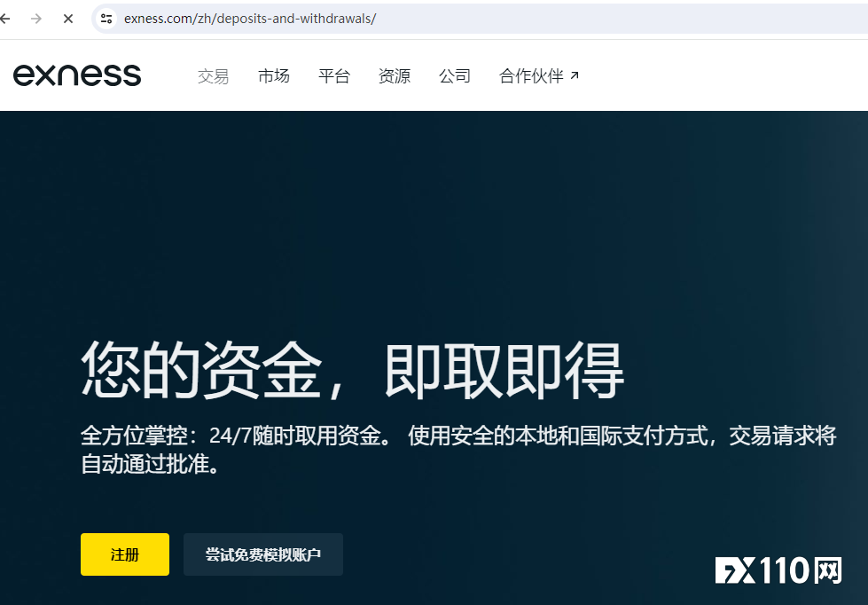
Task: Open site information icon in address bar
Action: point(106,19)
